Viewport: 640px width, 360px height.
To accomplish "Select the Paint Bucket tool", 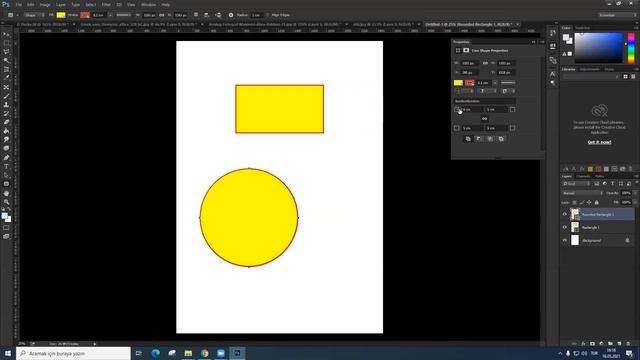I will pos(6,131).
